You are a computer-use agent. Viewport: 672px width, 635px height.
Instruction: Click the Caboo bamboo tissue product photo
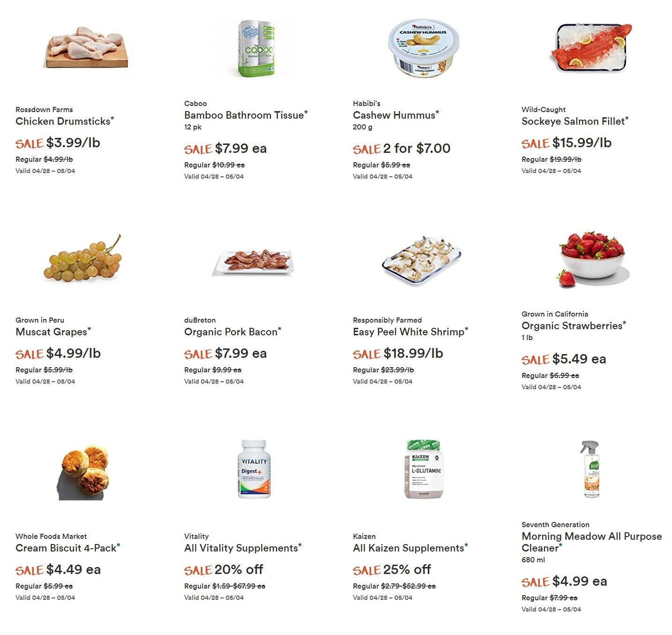256,48
